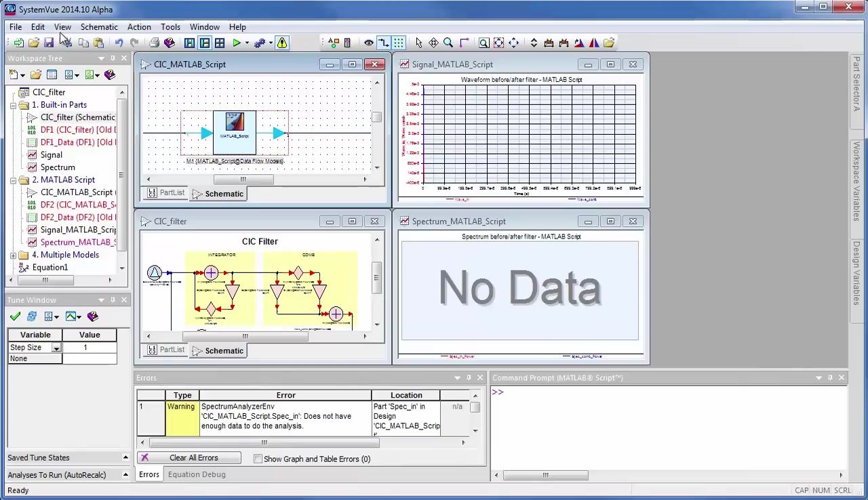Toggle the eye visibility toolbar icon
Screen dimensions: 868x500
(368, 43)
